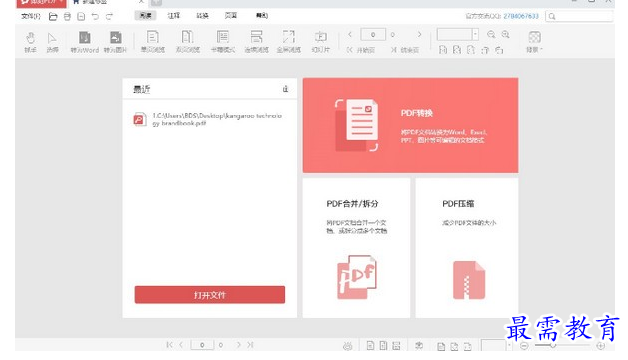The height and width of the screenshot is (360, 628).
Task: Clear the recent files list
Action: 285,89
